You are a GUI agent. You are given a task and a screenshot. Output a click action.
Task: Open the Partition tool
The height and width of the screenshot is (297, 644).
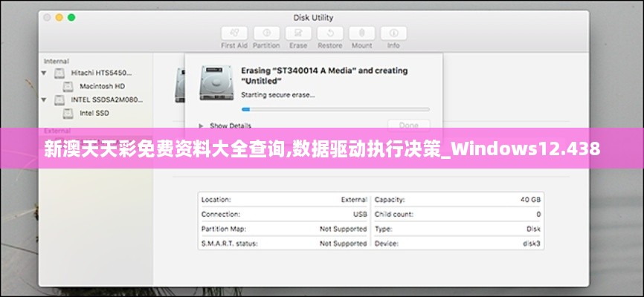(x=266, y=33)
